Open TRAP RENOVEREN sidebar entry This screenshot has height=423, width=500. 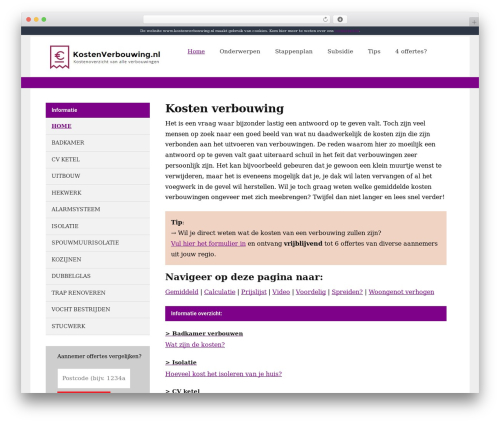coord(98,293)
